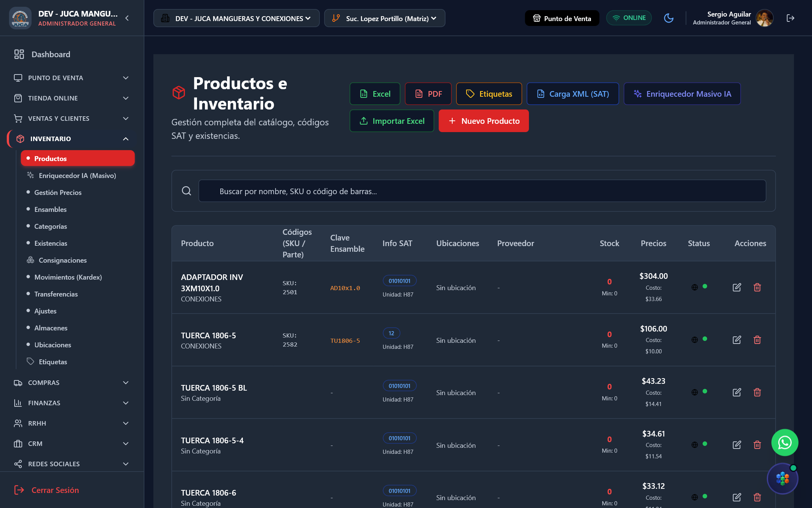
Task: Click the Nuevo Producto button
Action: (484, 121)
